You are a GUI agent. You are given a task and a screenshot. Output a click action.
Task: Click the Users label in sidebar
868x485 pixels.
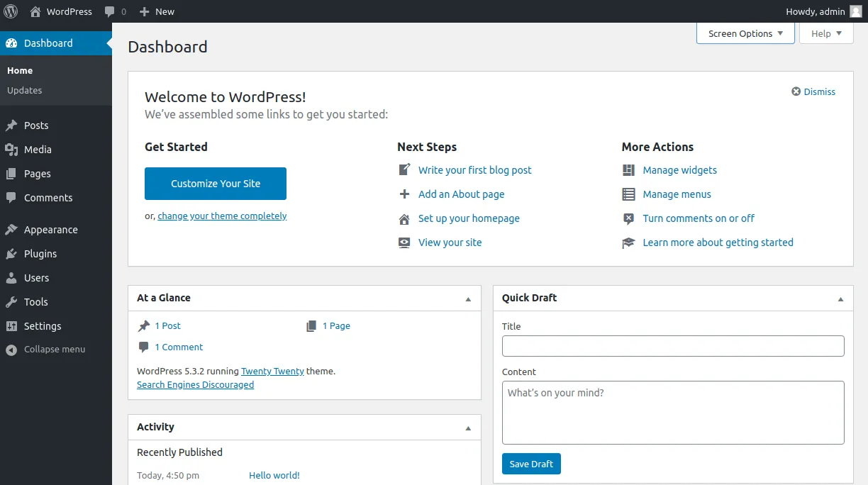[36, 278]
